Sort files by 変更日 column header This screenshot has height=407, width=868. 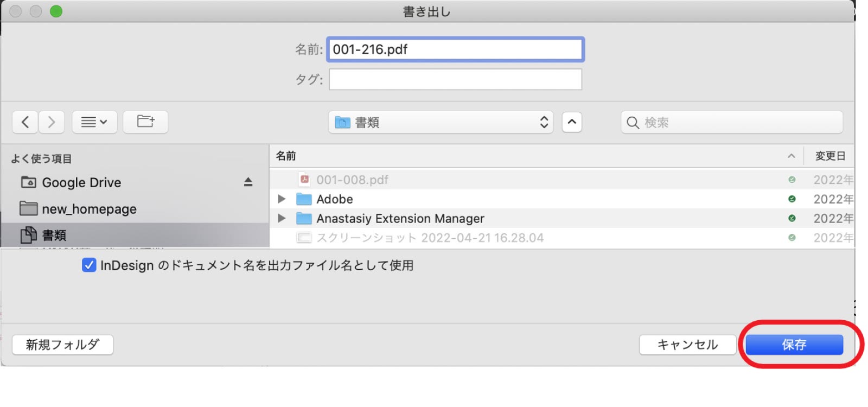(x=830, y=156)
